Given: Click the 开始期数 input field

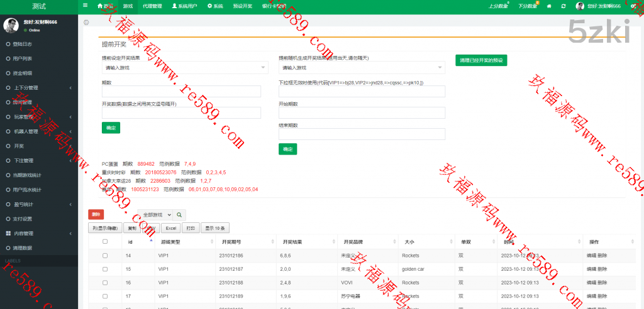Looking at the screenshot, I should point(362,112).
